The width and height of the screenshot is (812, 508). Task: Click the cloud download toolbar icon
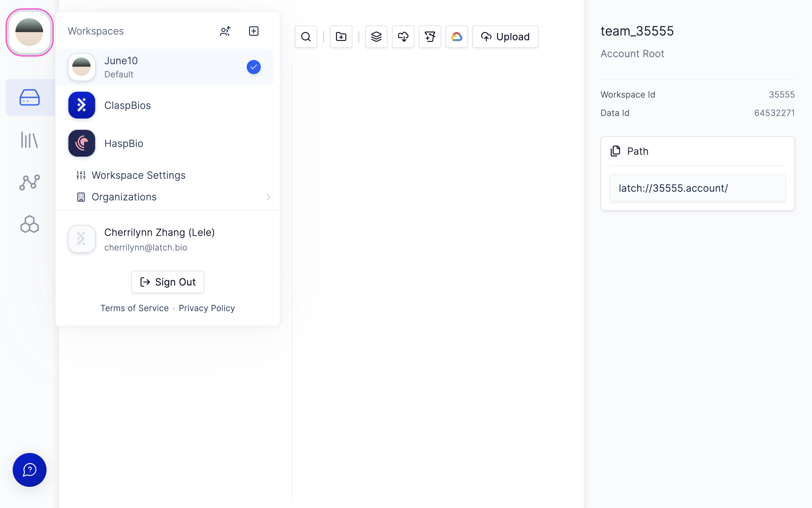click(x=403, y=37)
